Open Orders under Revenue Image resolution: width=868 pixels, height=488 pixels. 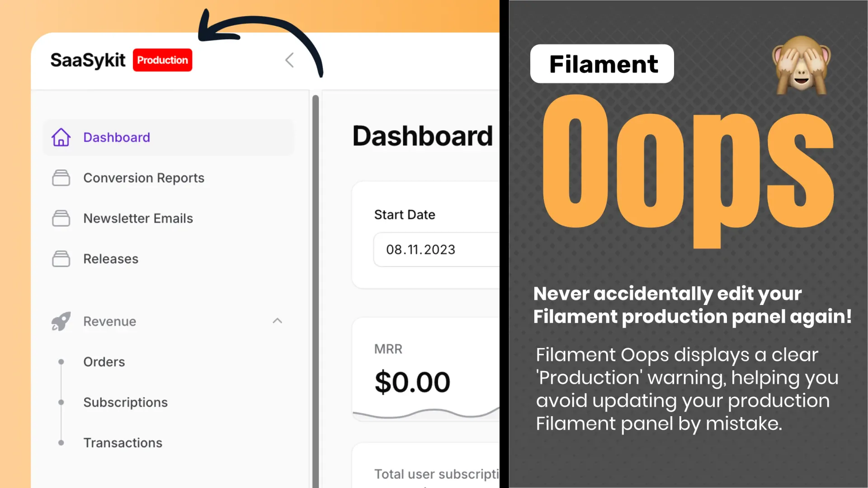pyautogui.click(x=104, y=362)
